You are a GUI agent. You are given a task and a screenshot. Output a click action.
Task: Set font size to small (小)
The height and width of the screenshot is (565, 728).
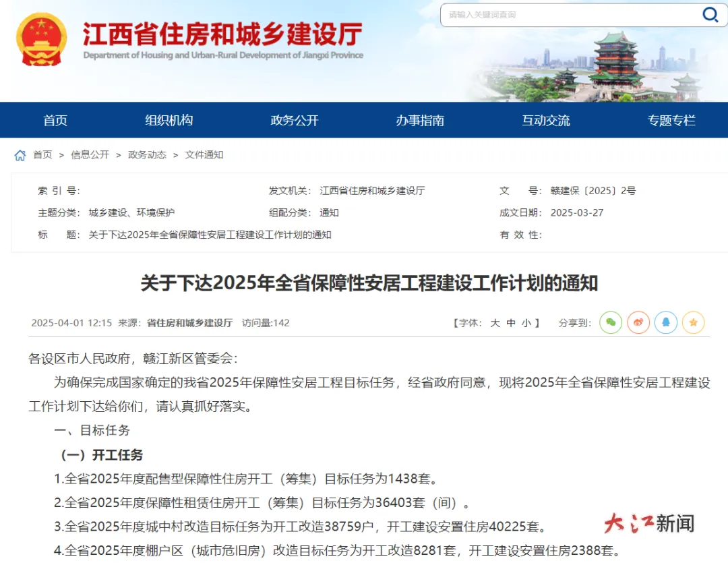(526, 323)
